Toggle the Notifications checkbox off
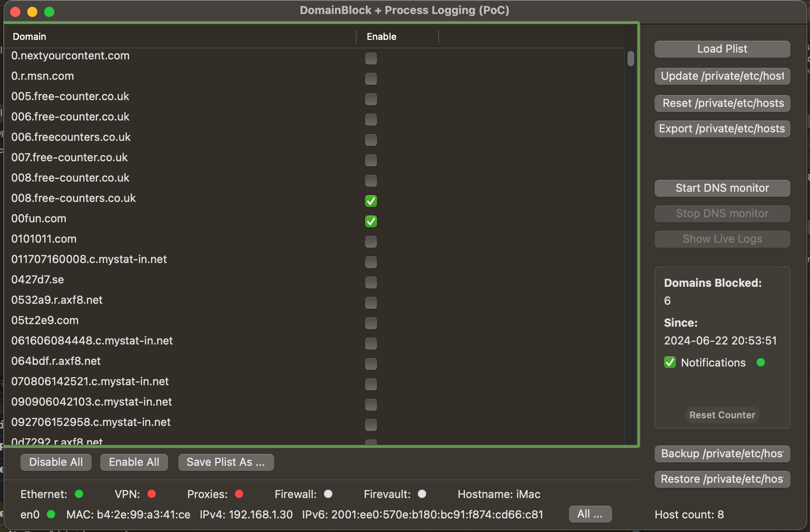 point(670,362)
